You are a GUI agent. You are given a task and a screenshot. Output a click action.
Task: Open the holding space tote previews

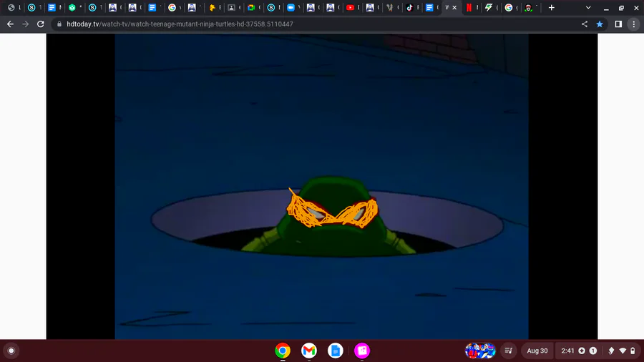[480, 351]
